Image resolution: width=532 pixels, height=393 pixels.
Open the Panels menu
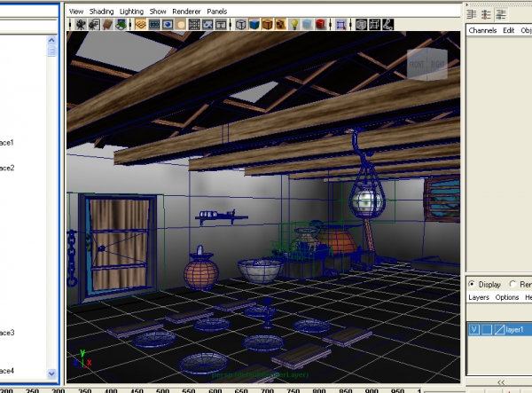(217, 12)
